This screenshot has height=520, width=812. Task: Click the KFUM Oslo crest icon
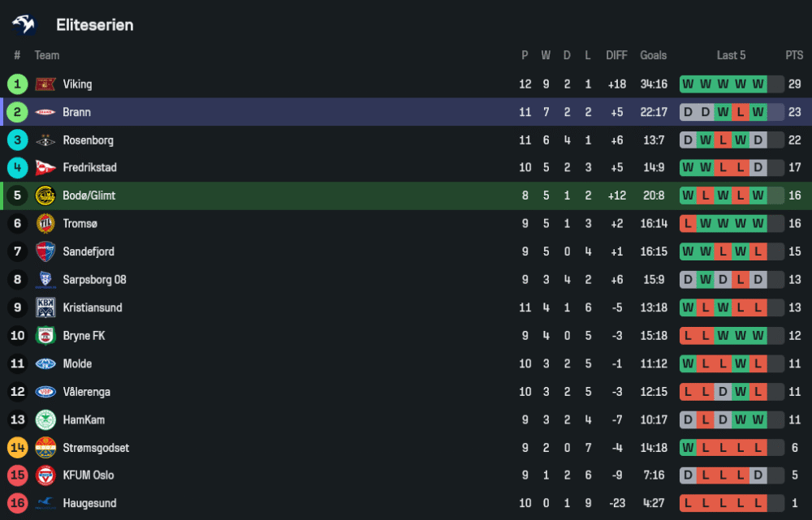point(45,475)
